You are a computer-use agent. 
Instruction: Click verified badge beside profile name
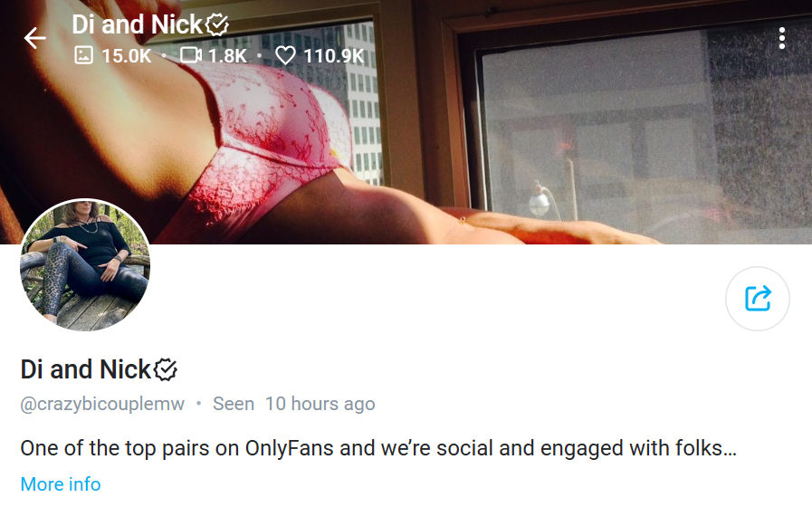(166, 369)
